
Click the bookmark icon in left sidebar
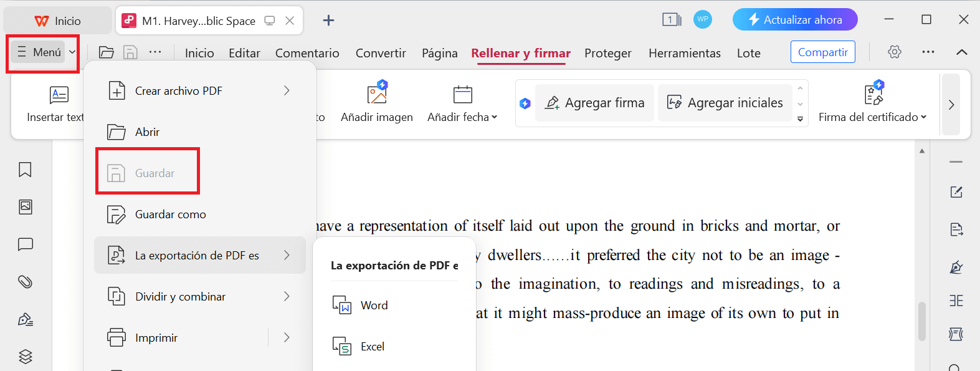point(25,170)
